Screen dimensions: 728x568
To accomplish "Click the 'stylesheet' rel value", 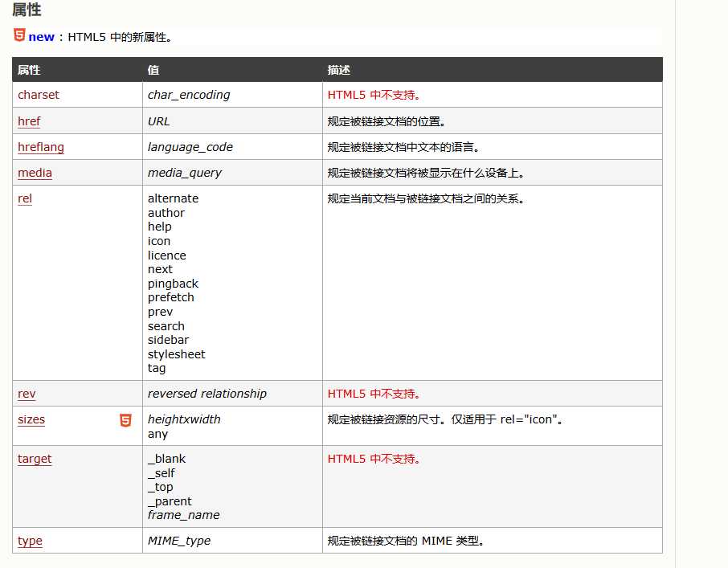I will point(176,354).
